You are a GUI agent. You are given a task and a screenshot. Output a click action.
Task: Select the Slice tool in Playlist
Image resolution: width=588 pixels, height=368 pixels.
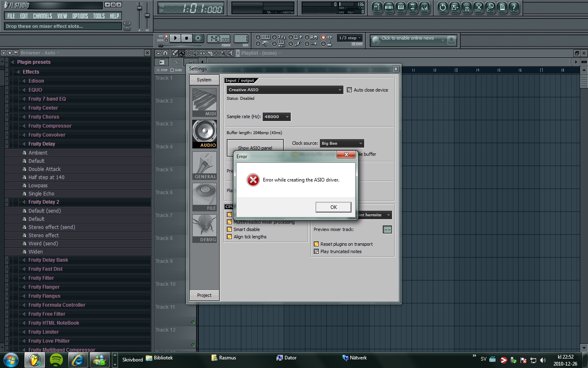[209, 53]
